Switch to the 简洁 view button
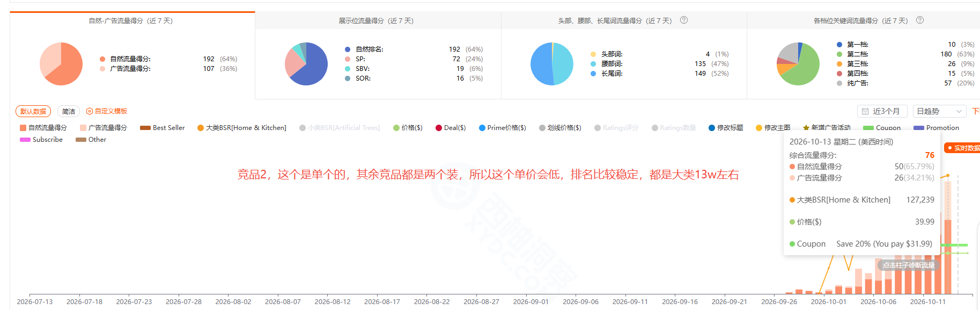Image resolution: width=980 pixels, height=310 pixels. (x=69, y=111)
